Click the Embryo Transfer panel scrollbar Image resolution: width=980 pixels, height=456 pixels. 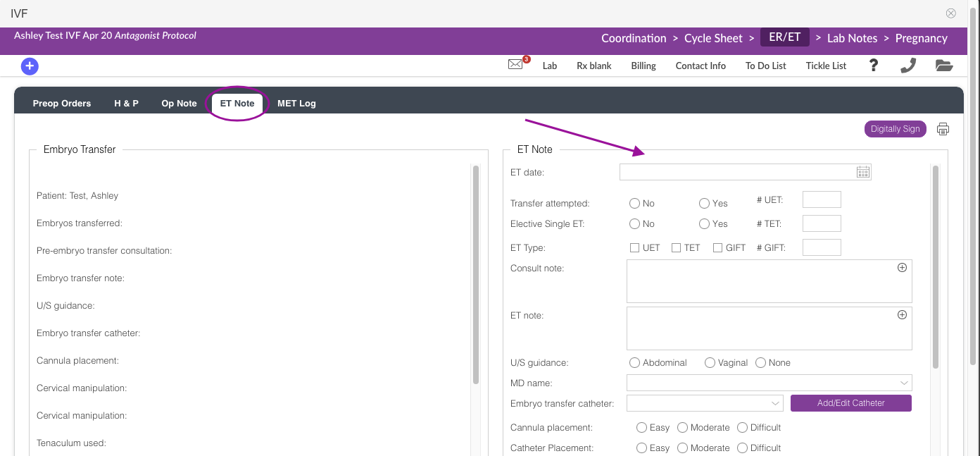(476, 275)
